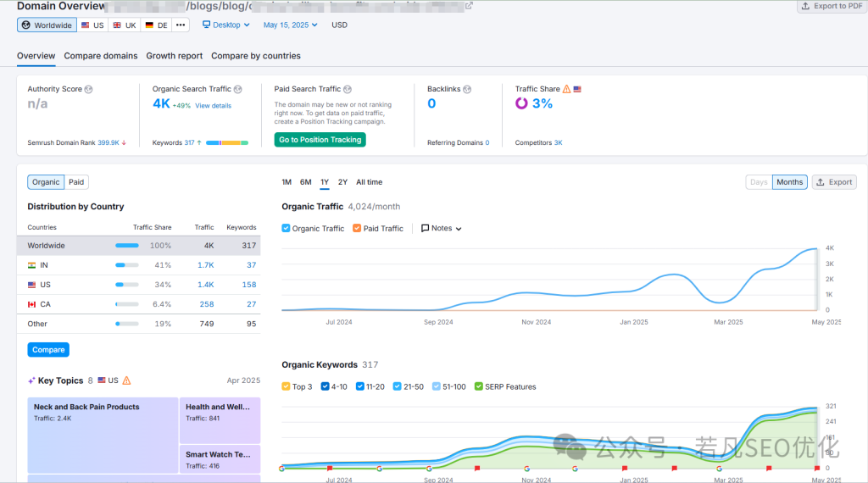Toggle the SERP Features checkbox
The height and width of the screenshot is (483, 868).
(479, 386)
